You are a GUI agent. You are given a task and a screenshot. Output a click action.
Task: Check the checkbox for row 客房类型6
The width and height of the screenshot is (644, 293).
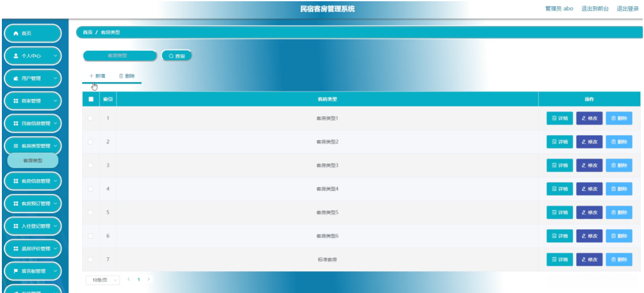[90, 236]
